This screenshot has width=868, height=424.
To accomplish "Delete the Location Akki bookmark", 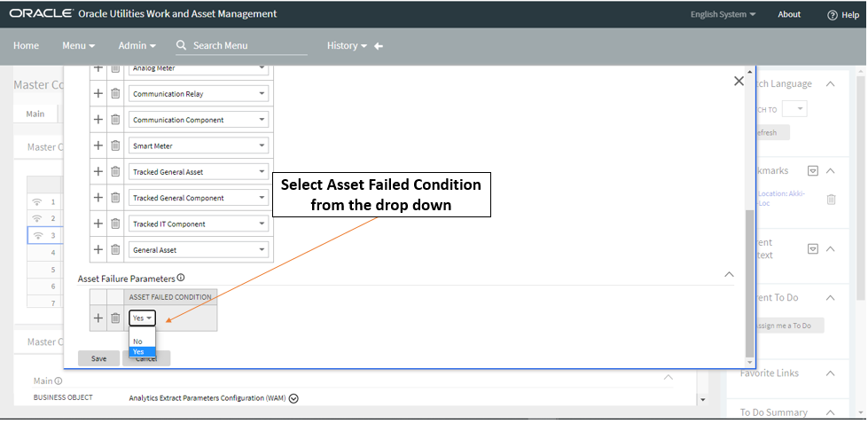I will (x=831, y=200).
